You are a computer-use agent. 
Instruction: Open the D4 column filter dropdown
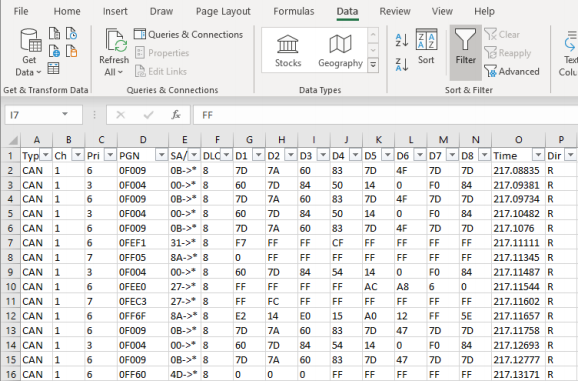(355, 155)
